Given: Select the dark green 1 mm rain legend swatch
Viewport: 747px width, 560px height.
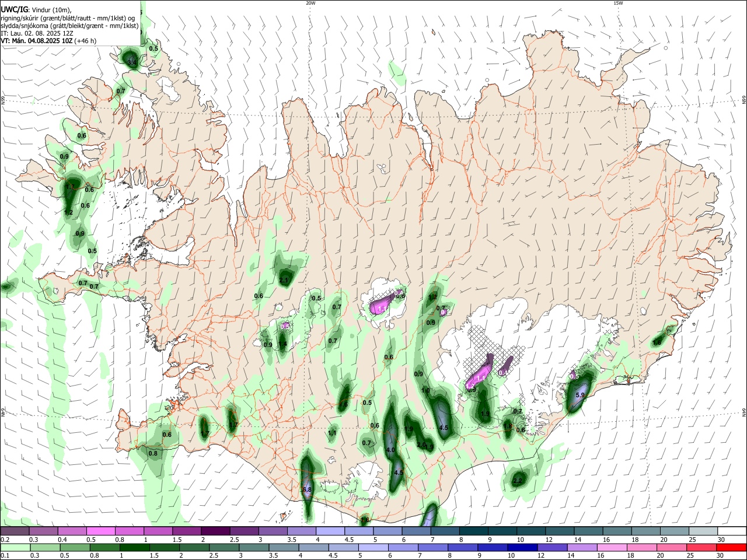Looking at the screenshot, I should coord(135,547).
